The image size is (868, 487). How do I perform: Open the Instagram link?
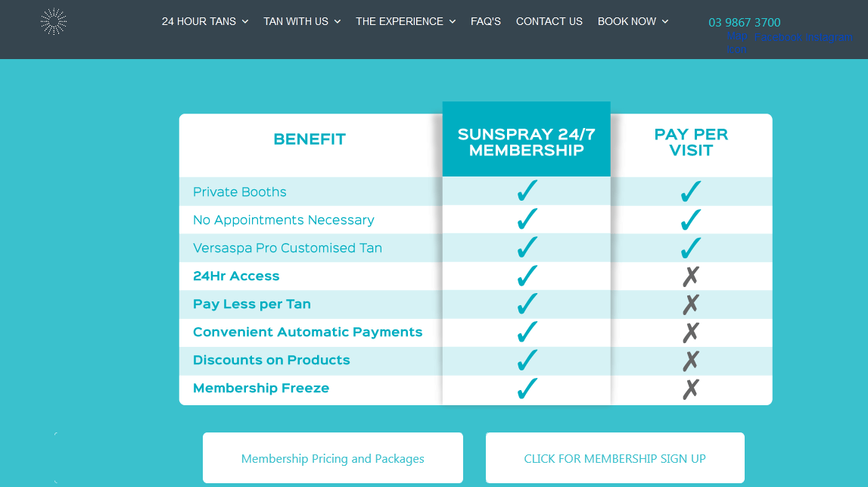[x=829, y=38]
